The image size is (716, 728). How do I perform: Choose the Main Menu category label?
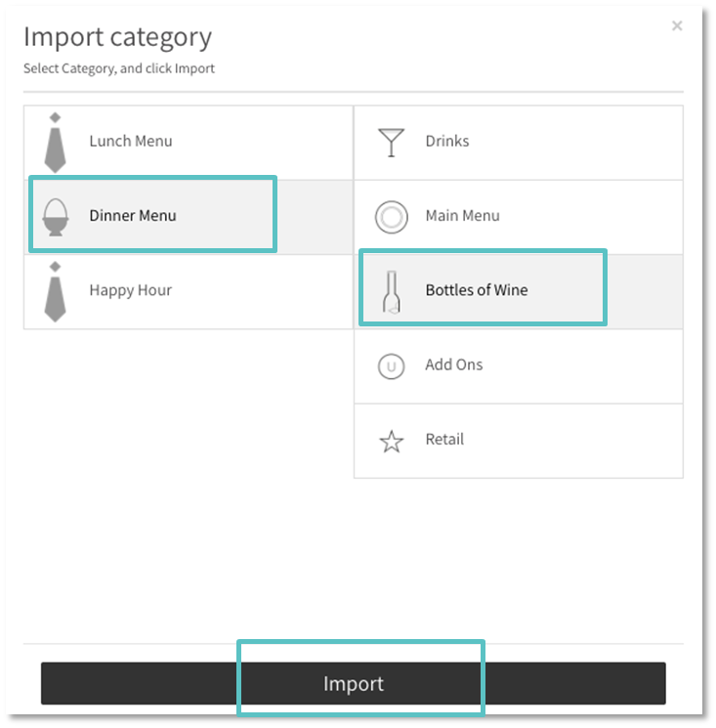[462, 215]
